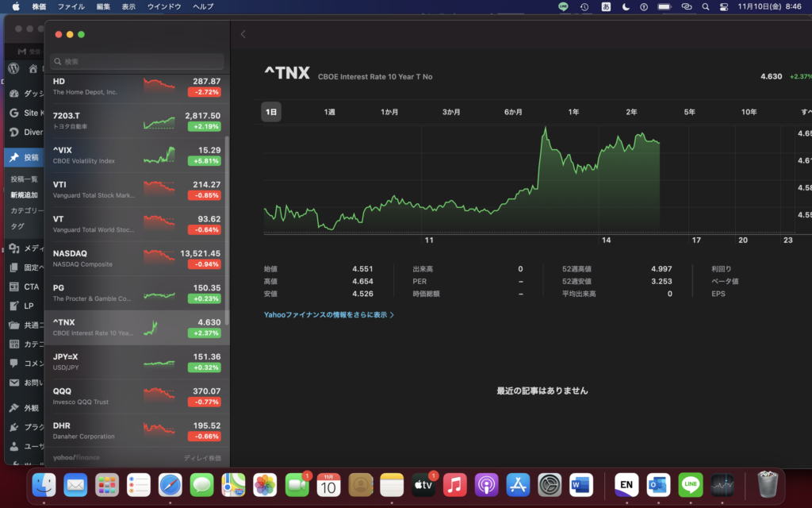Open the WordPress logo icon
Image resolution: width=812 pixels, height=508 pixels.
click(13, 69)
